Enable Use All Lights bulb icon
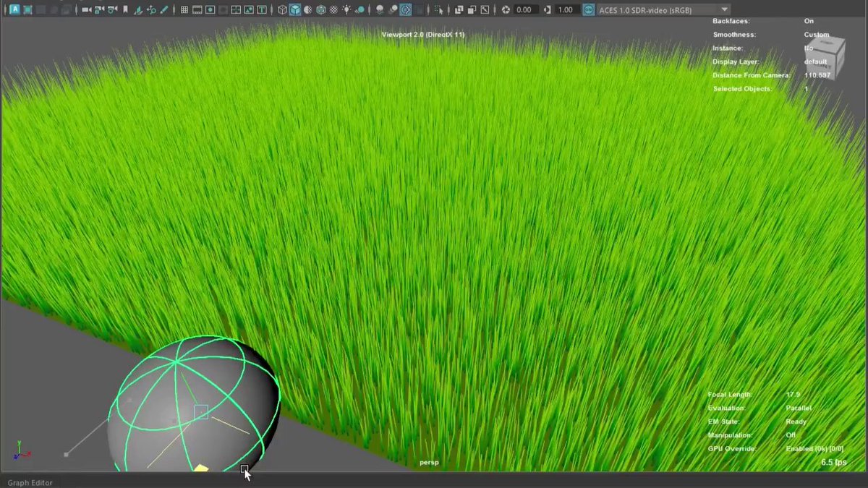 346,10
